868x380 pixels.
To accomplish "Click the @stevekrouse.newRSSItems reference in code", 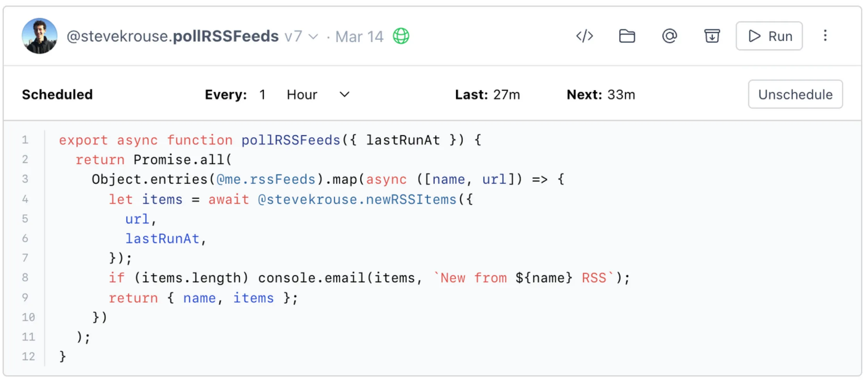I will point(357,199).
